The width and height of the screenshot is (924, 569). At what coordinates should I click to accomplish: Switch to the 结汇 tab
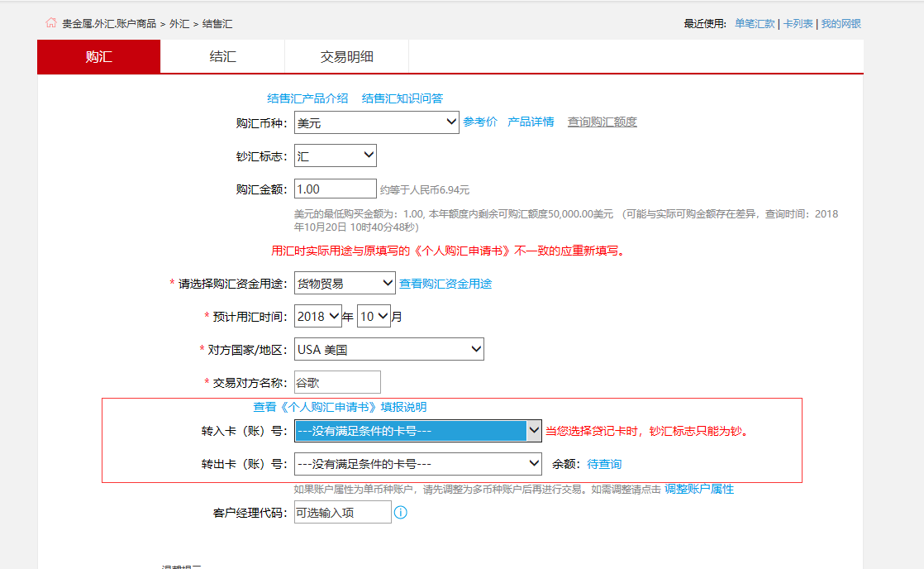(222, 57)
